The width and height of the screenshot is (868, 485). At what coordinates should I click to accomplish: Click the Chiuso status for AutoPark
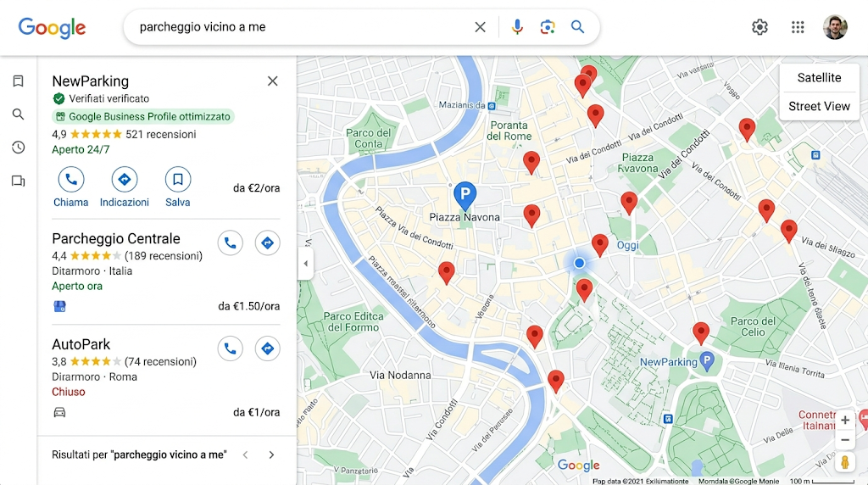69,392
